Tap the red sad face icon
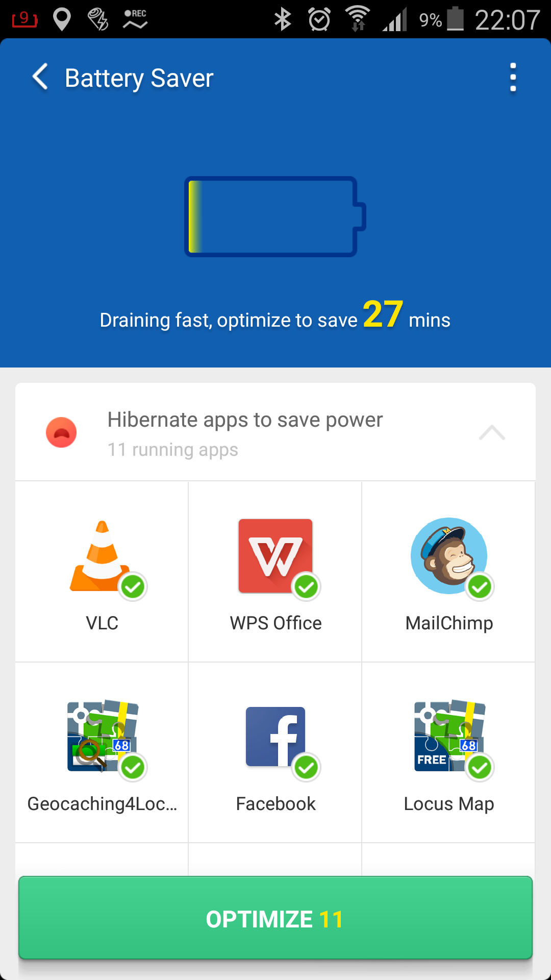The image size is (551, 980). tap(61, 432)
